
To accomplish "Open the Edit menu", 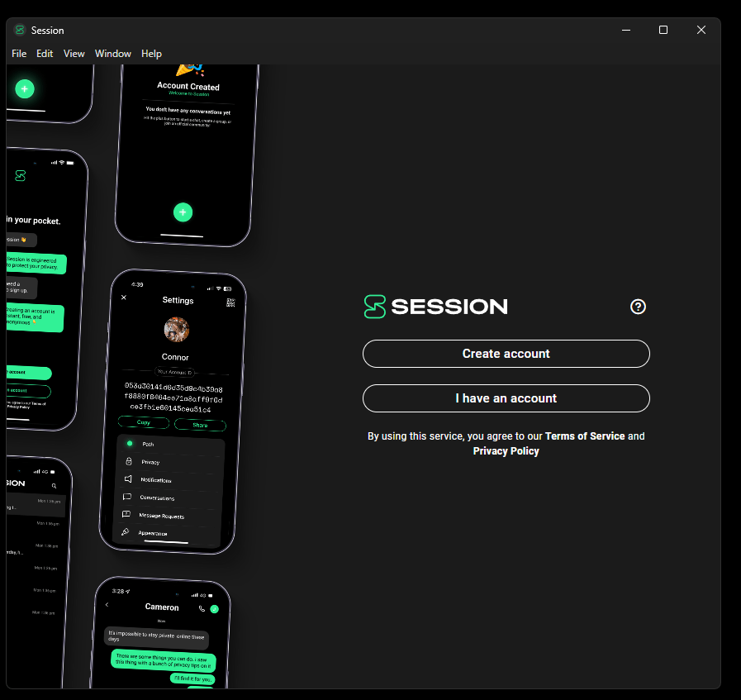I will coord(45,54).
